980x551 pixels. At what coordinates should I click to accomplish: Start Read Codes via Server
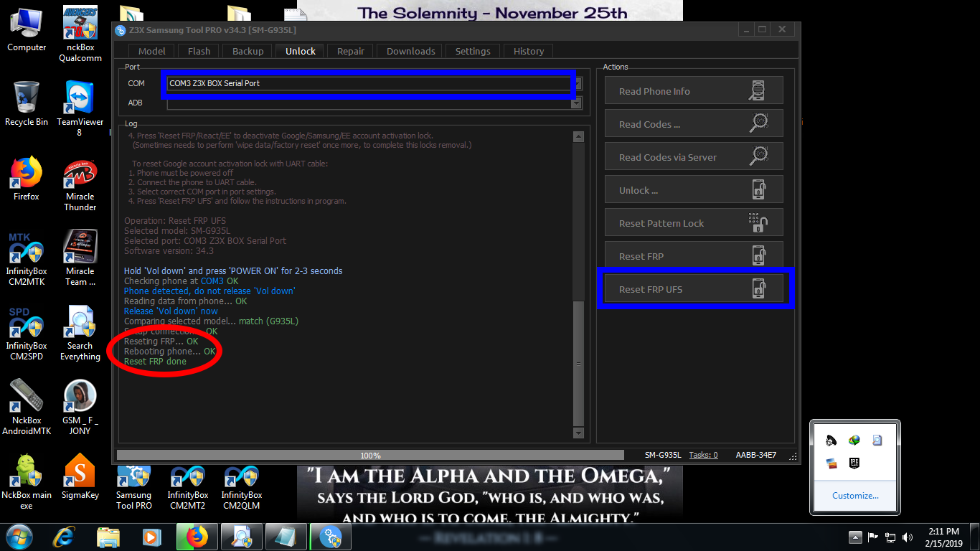694,157
